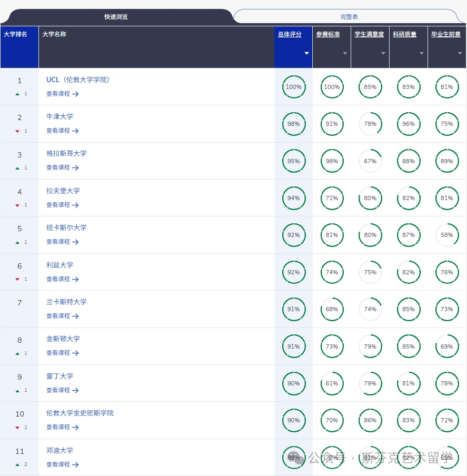
Task: Sort by 总体评分 column header
Action: pyautogui.click(x=290, y=34)
